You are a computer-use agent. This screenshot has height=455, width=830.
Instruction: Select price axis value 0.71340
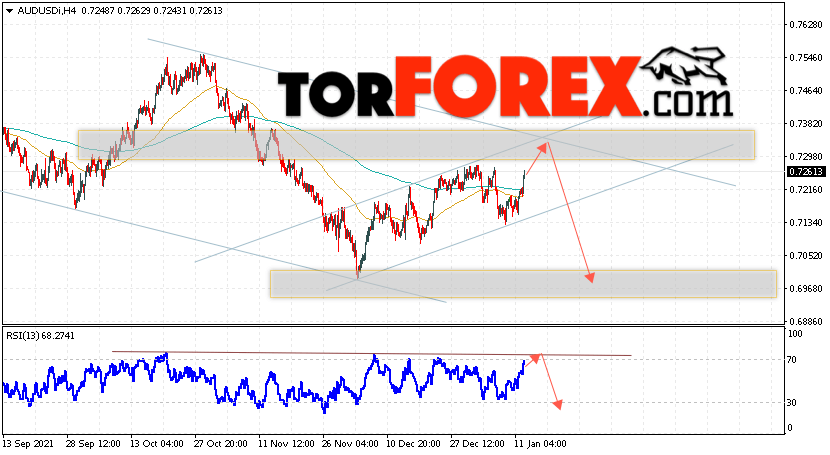806,223
